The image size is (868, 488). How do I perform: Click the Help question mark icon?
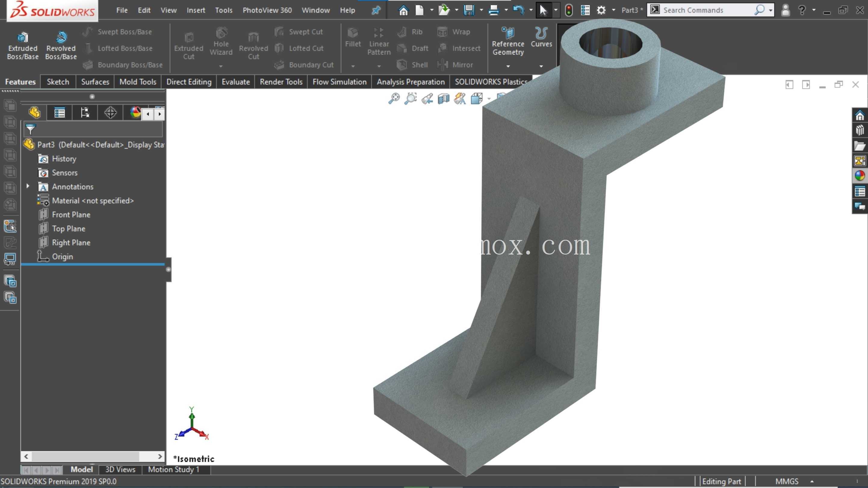(x=802, y=10)
